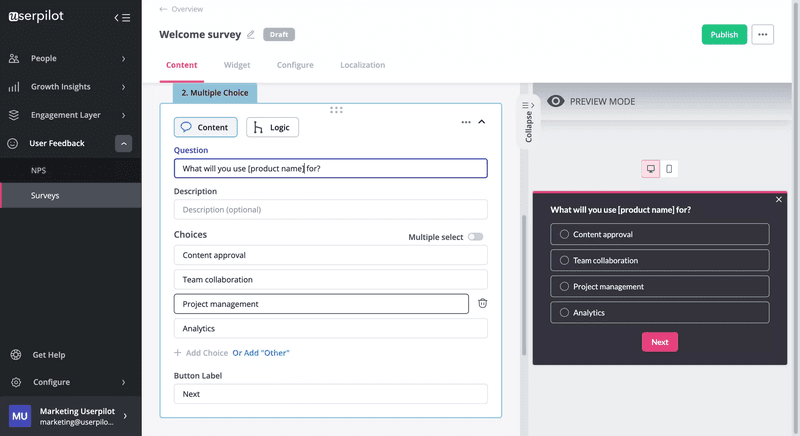Delete the Project management choice
The height and width of the screenshot is (436, 800).
482,303
